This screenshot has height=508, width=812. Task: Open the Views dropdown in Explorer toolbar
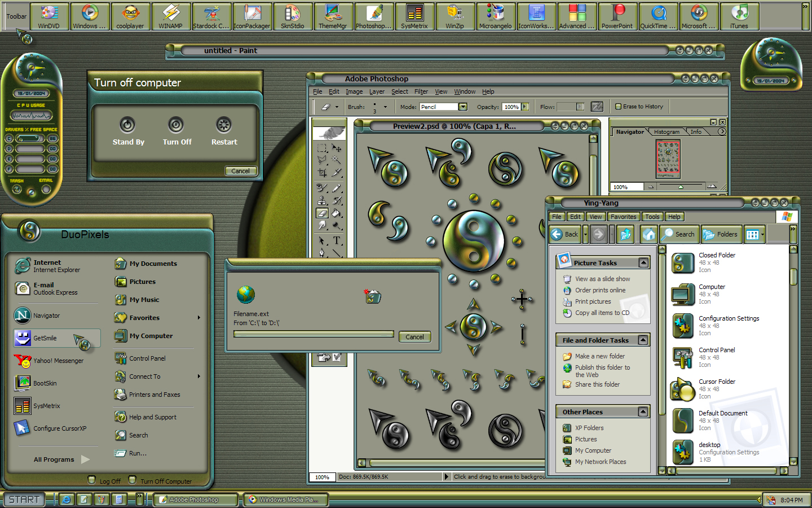[762, 235]
